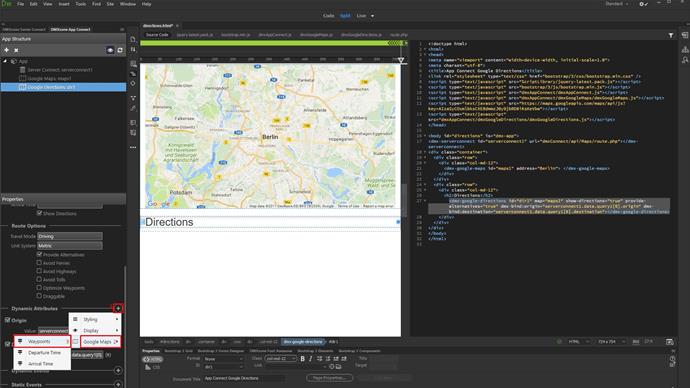The height and width of the screenshot is (388, 690).
Task: Collapse the App root node
Action: pos(5,61)
